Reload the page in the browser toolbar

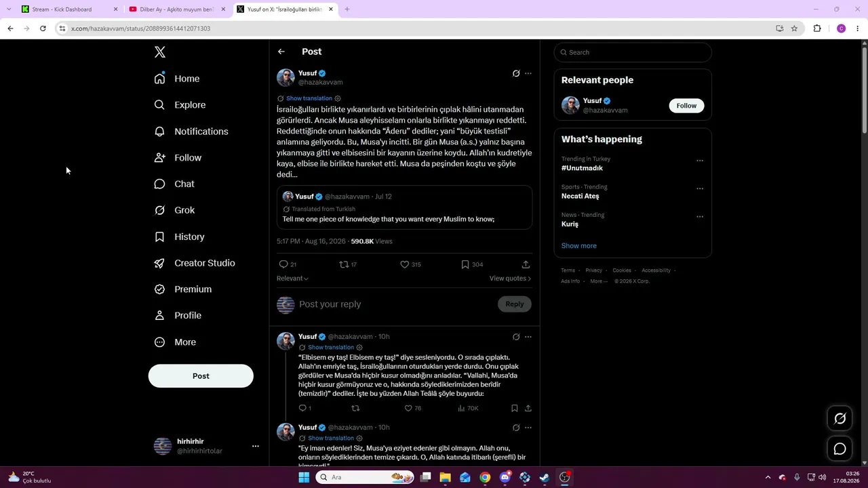[43, 28]
